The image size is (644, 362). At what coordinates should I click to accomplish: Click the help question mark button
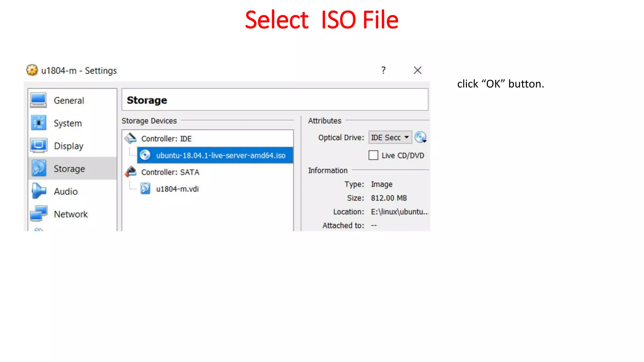383,70
